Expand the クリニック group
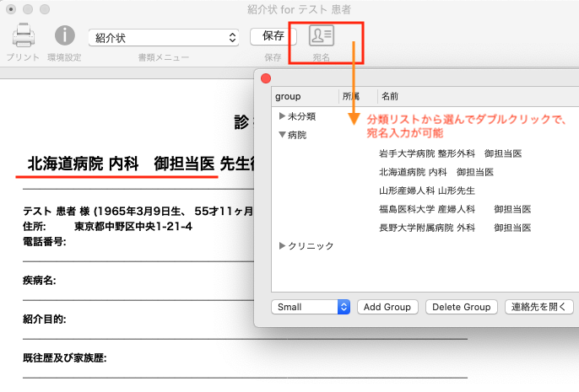The height and width of the screenshot is (392, 579). (x=282, y=246)
